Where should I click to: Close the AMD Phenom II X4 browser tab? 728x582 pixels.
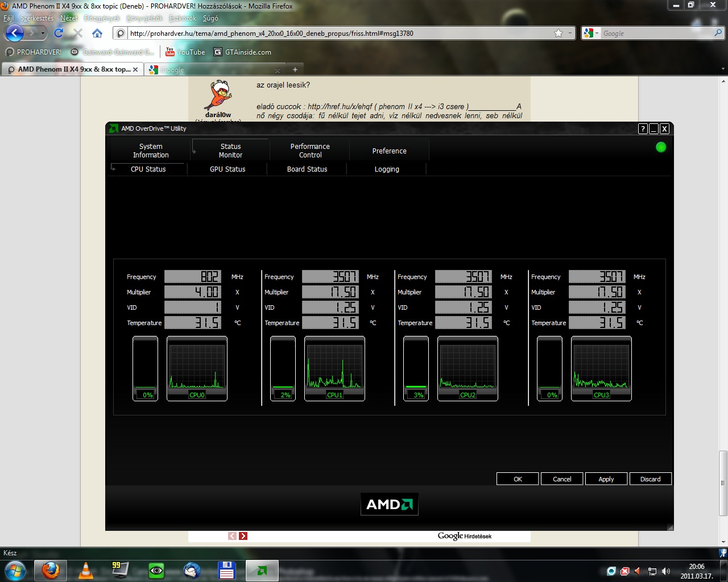point(135,69)
